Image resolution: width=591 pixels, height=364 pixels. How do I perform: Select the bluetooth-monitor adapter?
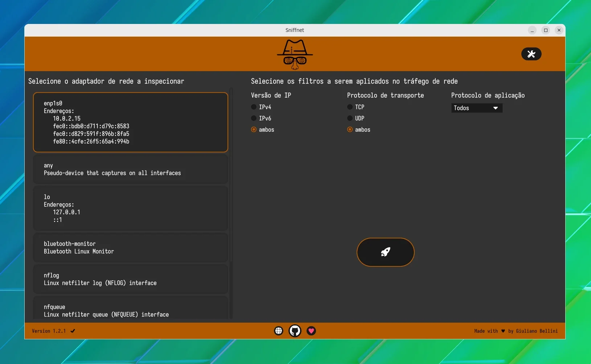coord(131,248)
